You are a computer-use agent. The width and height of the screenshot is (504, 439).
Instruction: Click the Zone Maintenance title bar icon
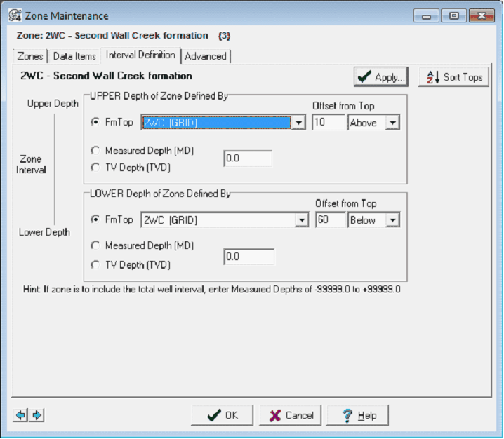[13, 15]
